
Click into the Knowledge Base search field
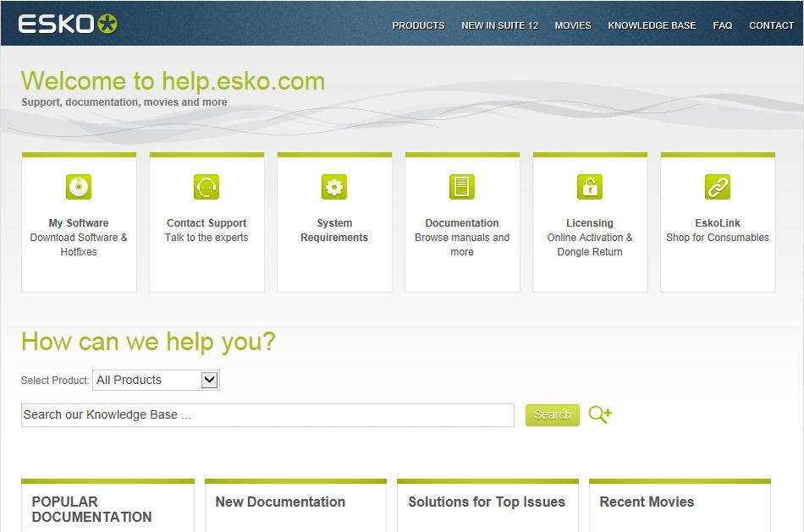pyautogui.click(x=267, y=415)
